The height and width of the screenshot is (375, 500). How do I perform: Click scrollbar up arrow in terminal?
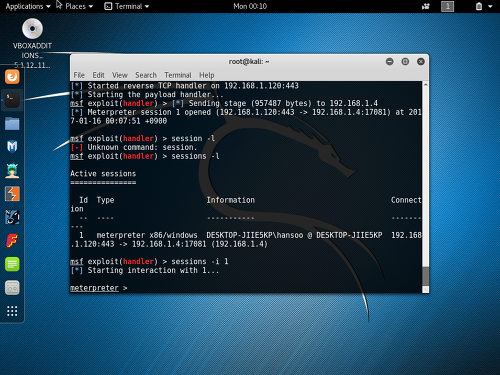tap(425, 85)
